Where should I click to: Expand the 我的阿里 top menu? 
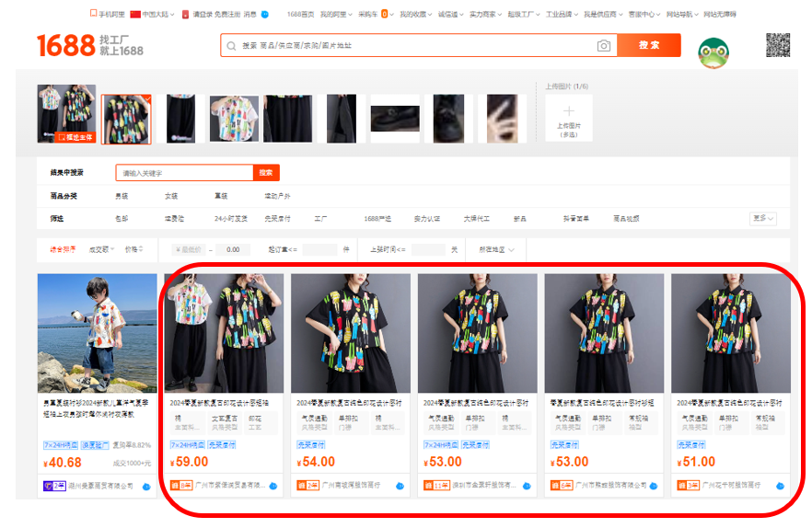pos(335,14)
